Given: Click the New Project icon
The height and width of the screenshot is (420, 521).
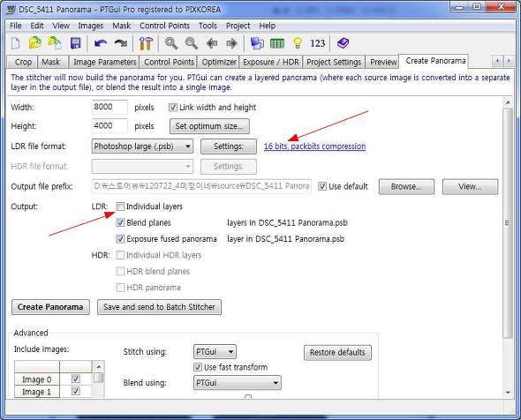Looking at the screenshot, I should point(16,43).
